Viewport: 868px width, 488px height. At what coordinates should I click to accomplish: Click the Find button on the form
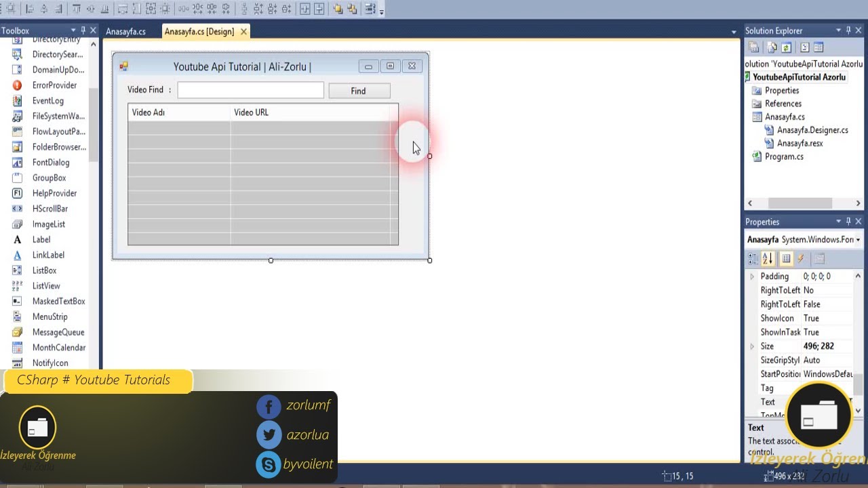[x=359, y=91]
